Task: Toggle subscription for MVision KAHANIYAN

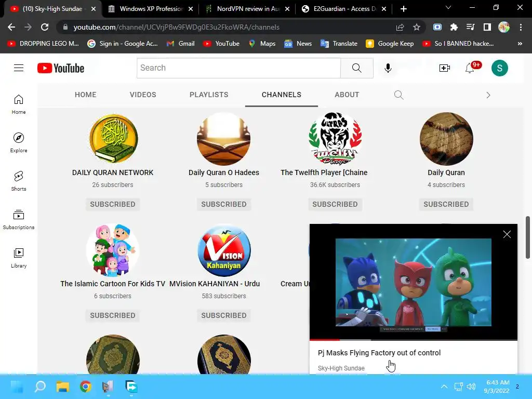Action: (x=224, y=315)
